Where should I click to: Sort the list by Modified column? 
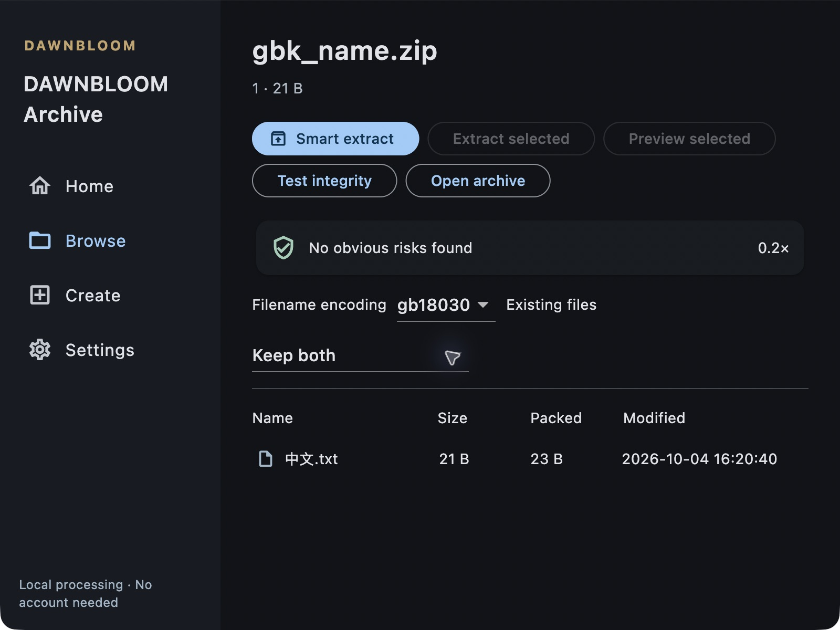(x=654, y=418)
